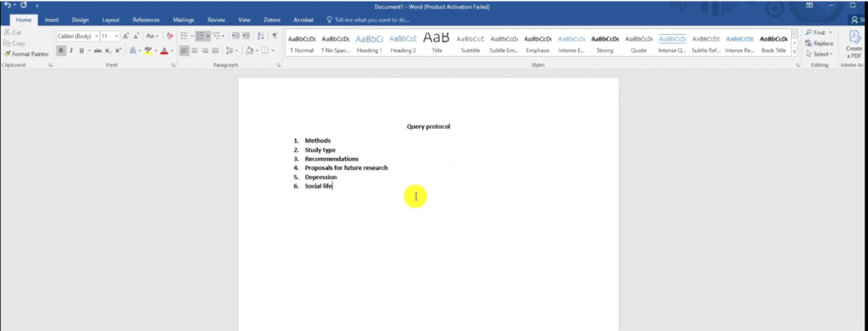Viewport: 868px width, 331px height.
Task: Align text left
Action: coord(184,50)
